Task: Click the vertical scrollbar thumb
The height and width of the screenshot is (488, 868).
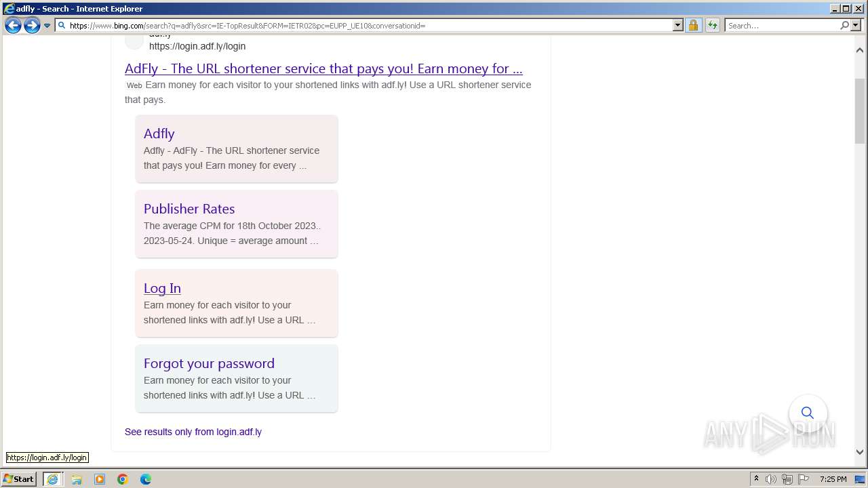Action: click(860, 110)
